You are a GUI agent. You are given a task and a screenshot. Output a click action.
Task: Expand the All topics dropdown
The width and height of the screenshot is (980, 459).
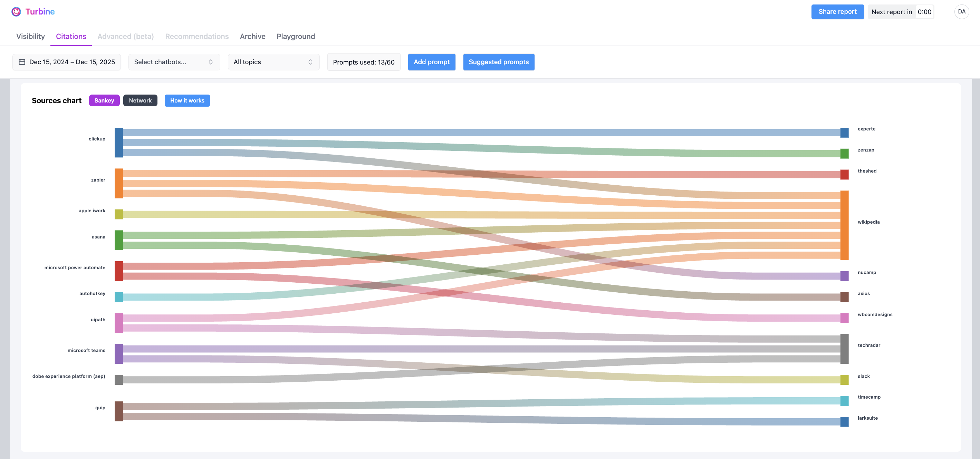point(273,62)
